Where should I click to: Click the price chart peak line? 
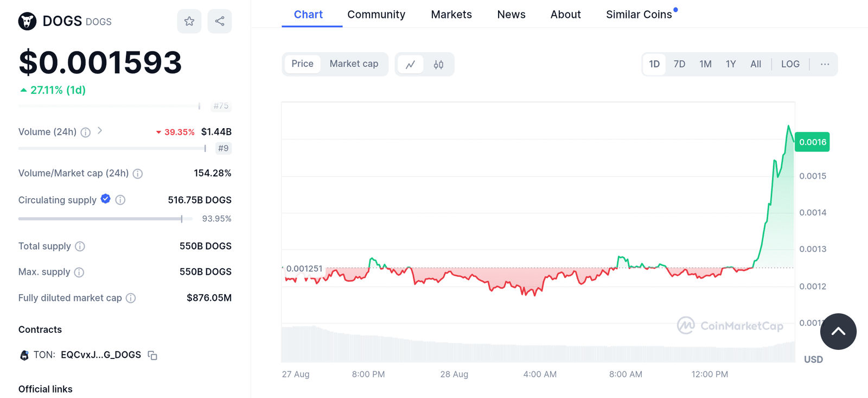pos(788,127)
